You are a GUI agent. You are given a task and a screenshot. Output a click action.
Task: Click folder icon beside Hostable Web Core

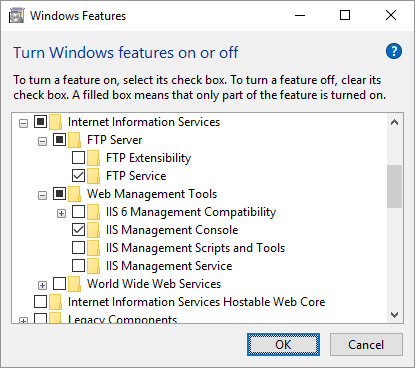coord(56,302)
